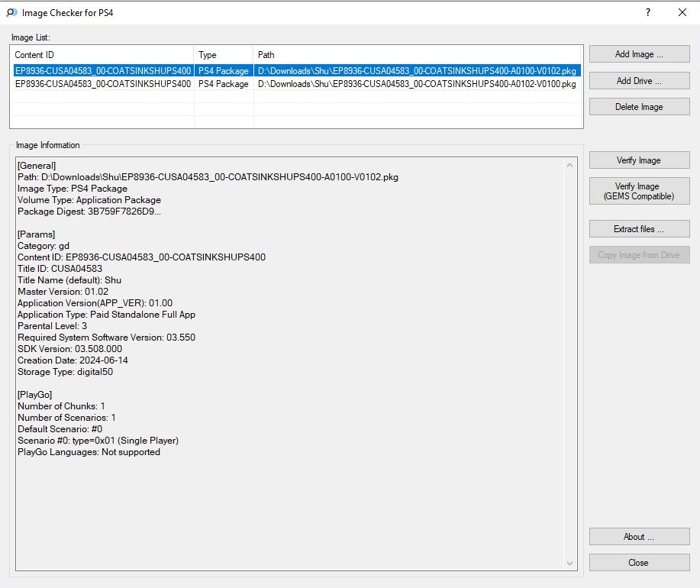Click the [PlayGo] section heading

(35, 395)
